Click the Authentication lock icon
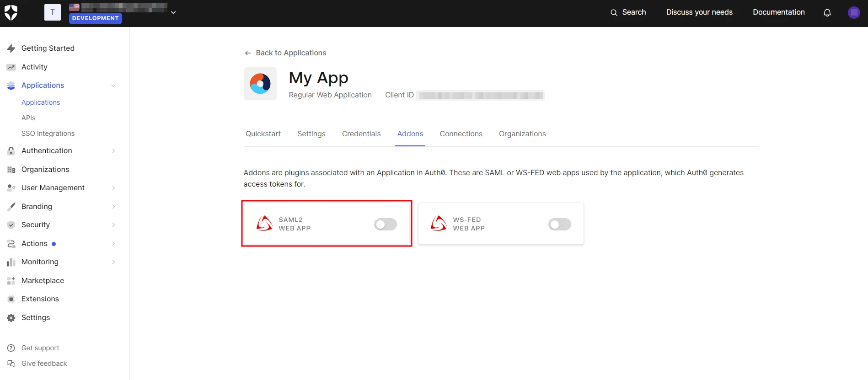 tap(11, 151)
